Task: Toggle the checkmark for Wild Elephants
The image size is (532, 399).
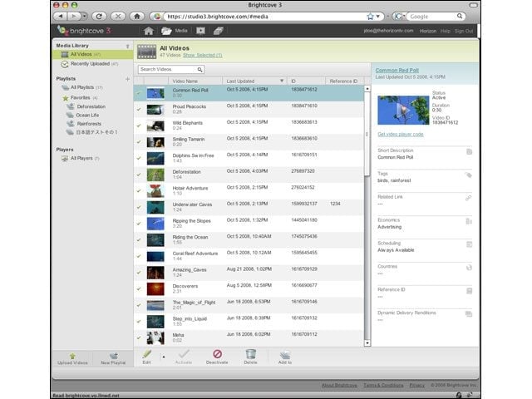Action: tap(139, 126)
